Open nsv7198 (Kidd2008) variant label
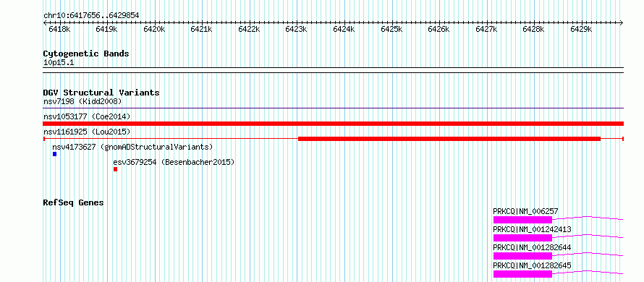This screenshot has width=644, height=282. coord(82,101)
